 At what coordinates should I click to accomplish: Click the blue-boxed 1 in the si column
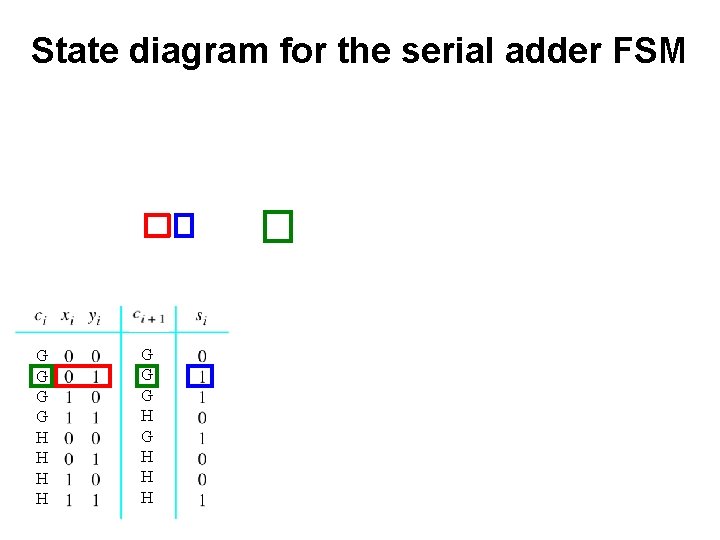pos(200,376)
